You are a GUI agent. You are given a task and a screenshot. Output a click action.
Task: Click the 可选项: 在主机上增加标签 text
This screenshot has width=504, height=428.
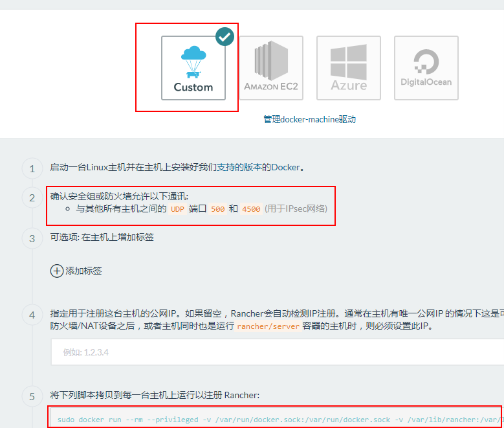coord(102,237)
